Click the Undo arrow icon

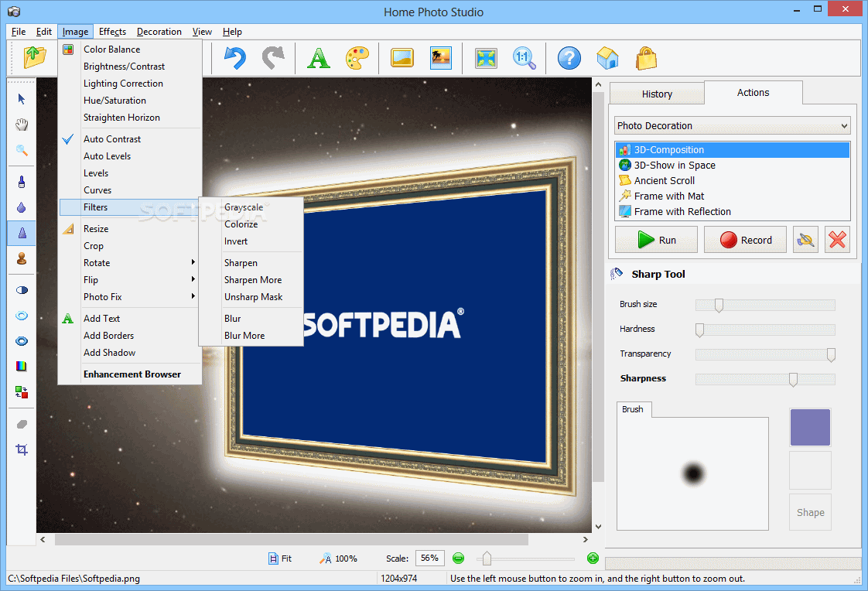[x=234, y=57]
